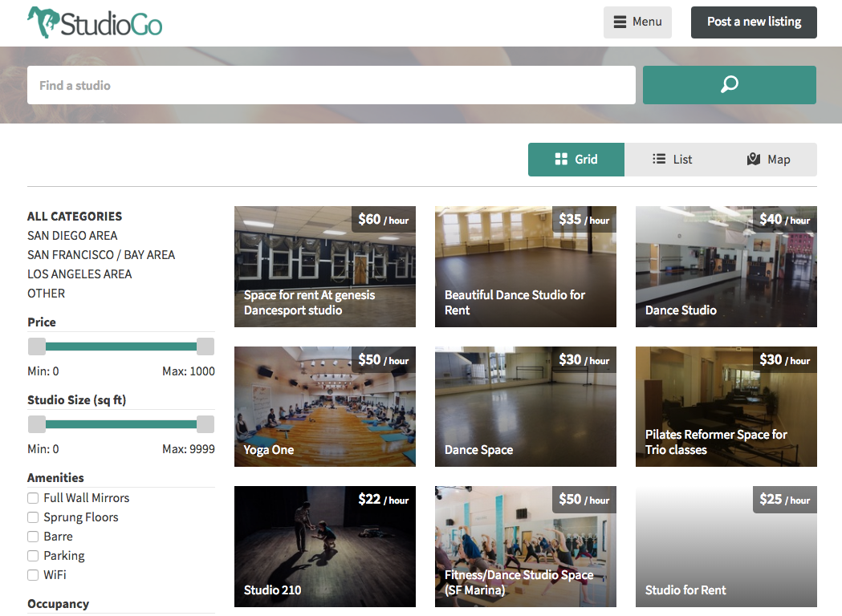Expand the ALL CATEGORIES filter section
The image size is (842, 616).
click(74, 216)
